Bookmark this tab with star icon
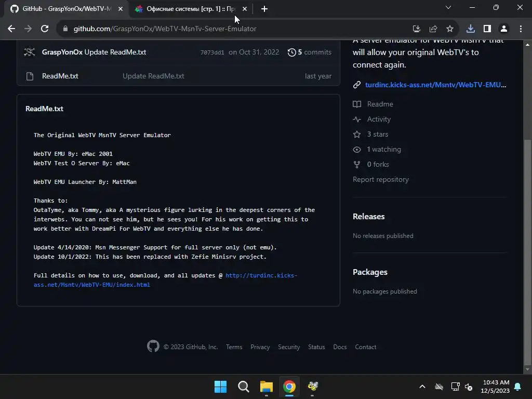Image resolution: width=532 pixels, height=399 pixels. click(x=449, y=29)
